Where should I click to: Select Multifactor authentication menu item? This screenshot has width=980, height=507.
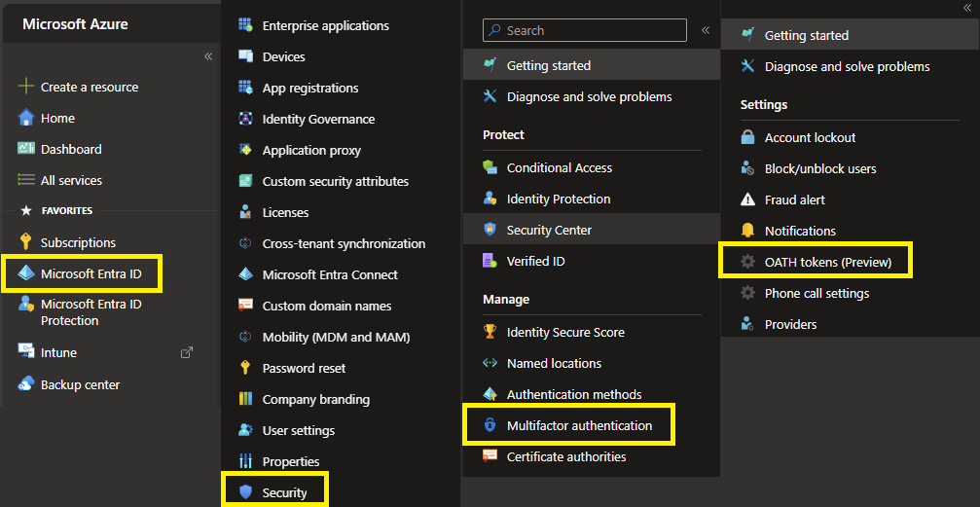point(579,425)
